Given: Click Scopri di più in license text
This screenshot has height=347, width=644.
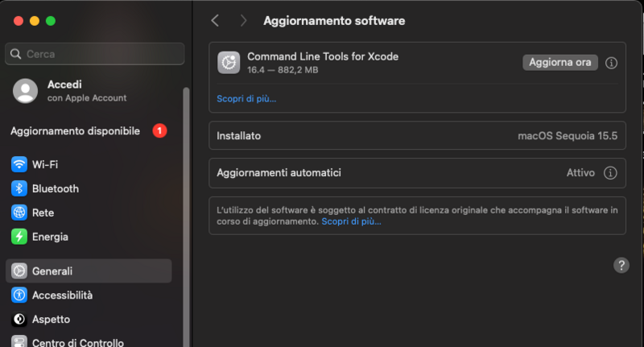Looking at the screenshot, I should point(351,221).
